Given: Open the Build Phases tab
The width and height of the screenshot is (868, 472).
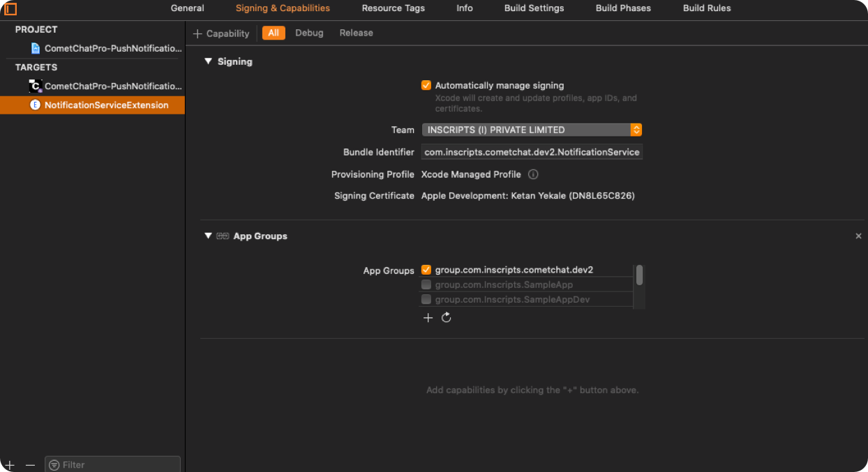Looking at the screenshot, I should click(x=623, y=8).
